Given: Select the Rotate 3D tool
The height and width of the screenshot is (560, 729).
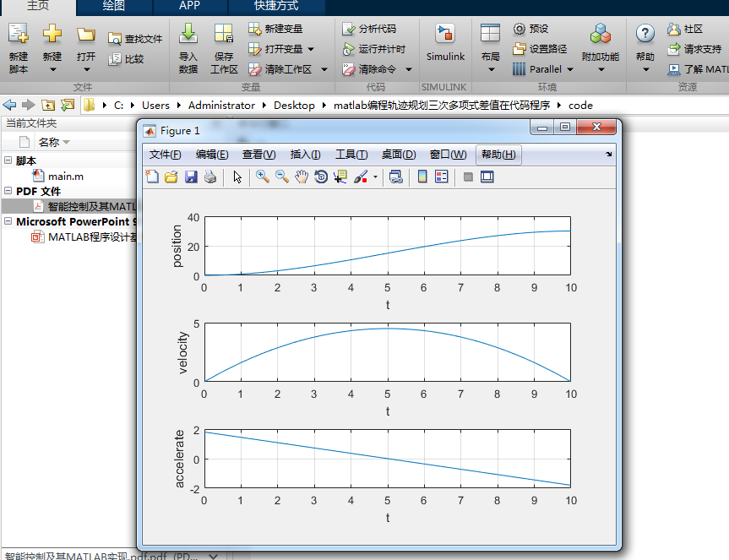Looking at the screenshot, I should point(321,177).
